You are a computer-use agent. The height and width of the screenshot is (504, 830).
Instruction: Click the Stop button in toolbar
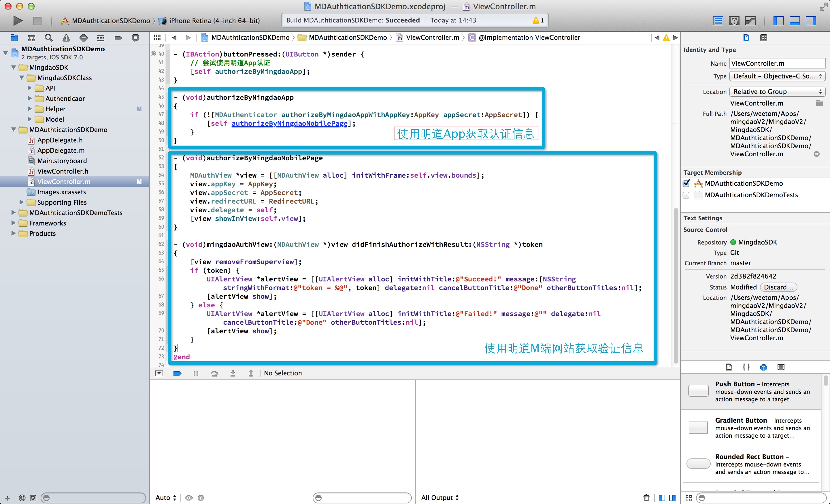(37, 20)
